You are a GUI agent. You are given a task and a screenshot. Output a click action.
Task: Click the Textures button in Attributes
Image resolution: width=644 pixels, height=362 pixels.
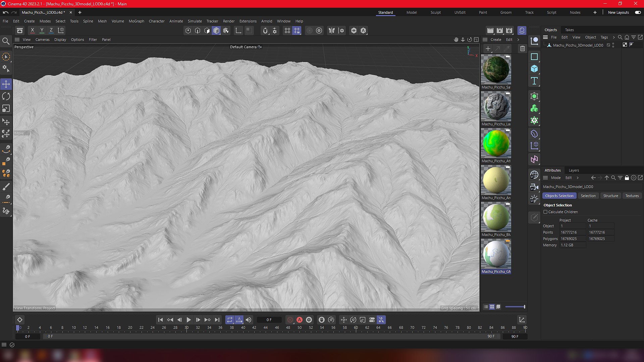click(x=632, y=196)
